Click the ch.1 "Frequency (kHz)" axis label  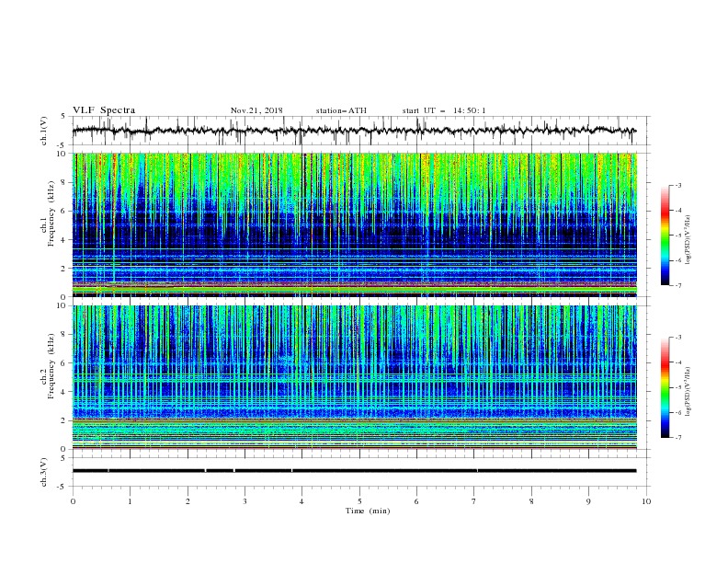pyautogui.click(x=51, y=213)
